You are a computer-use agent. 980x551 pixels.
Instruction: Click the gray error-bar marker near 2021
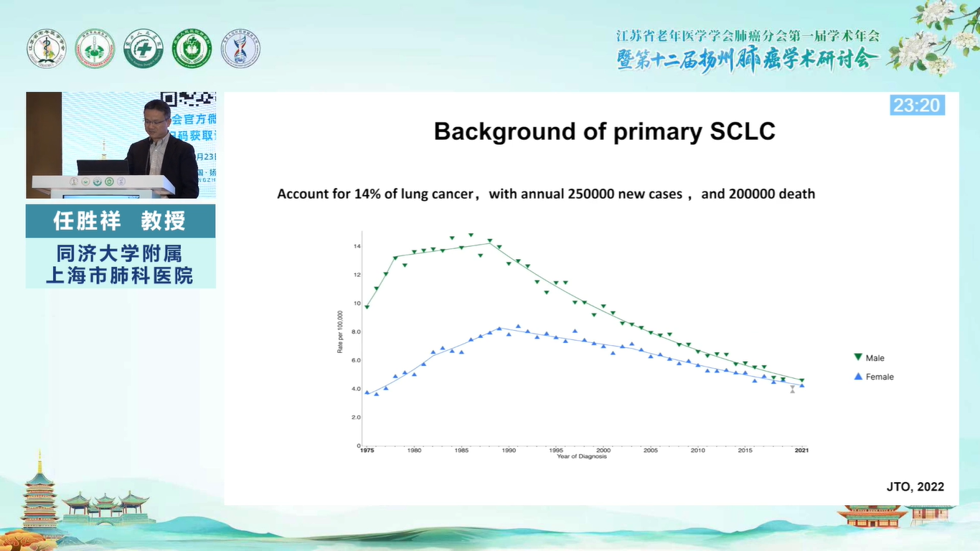click(792, 390)
